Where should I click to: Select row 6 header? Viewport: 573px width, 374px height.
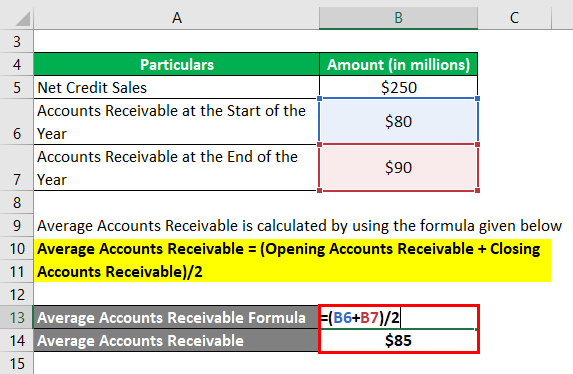[16, 122]
